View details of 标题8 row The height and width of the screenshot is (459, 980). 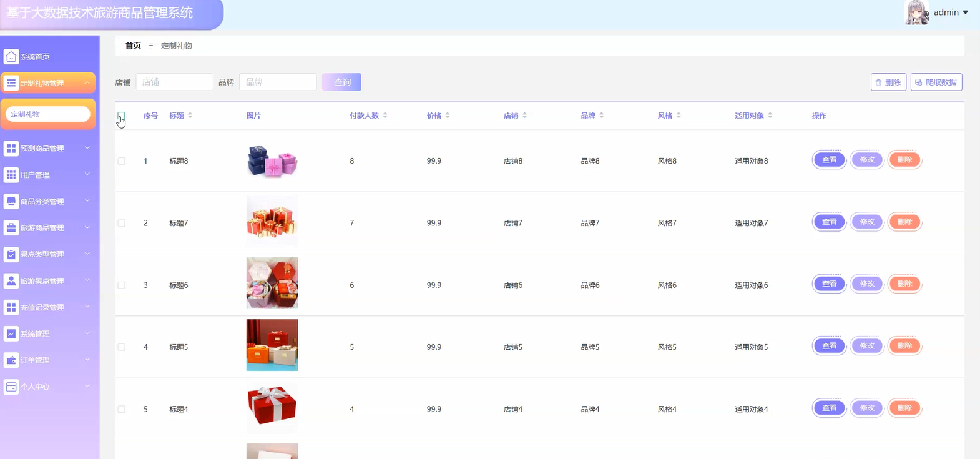click(x=830, y=160)
